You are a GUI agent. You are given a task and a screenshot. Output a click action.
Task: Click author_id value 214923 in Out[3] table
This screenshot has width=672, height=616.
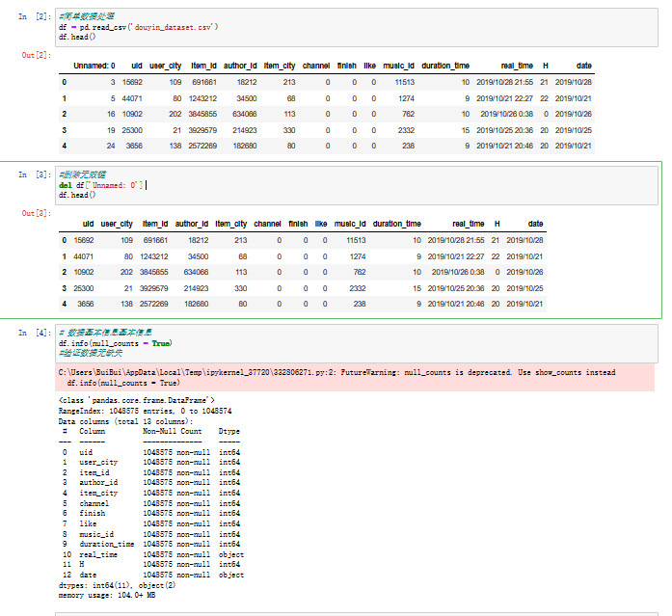pyautogui.click(x=197, y=288)
